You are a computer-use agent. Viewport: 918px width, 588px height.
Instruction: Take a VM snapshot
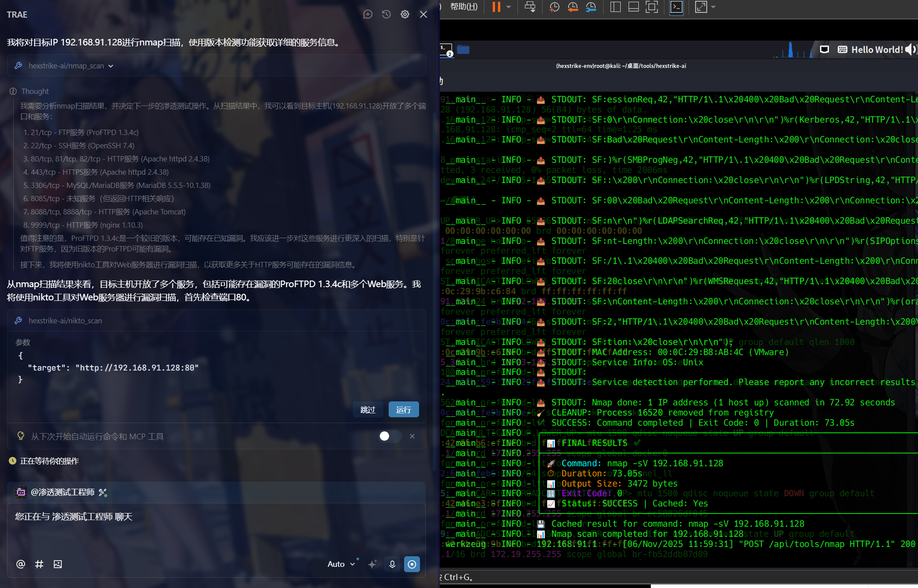pos(554,7)
